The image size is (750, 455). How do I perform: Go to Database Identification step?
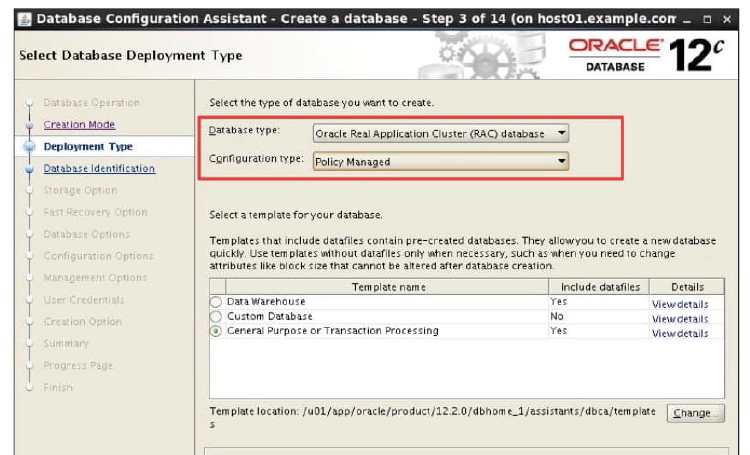[99, 168]
